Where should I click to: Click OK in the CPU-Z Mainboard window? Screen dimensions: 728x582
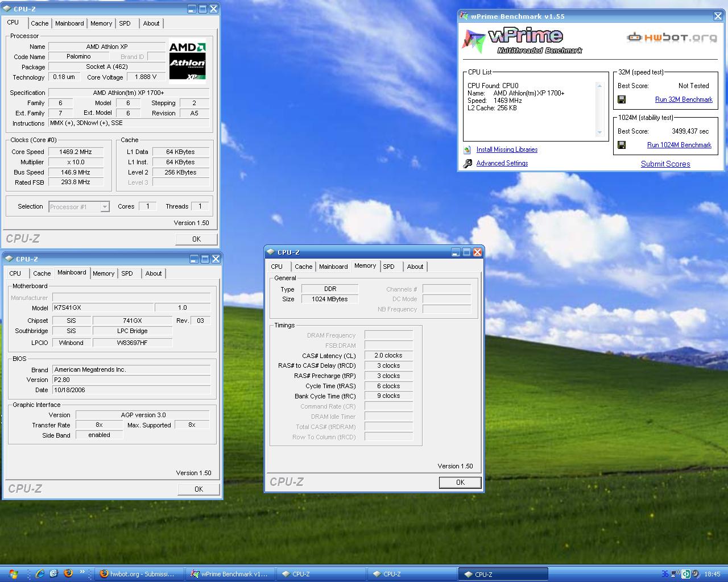198,489
